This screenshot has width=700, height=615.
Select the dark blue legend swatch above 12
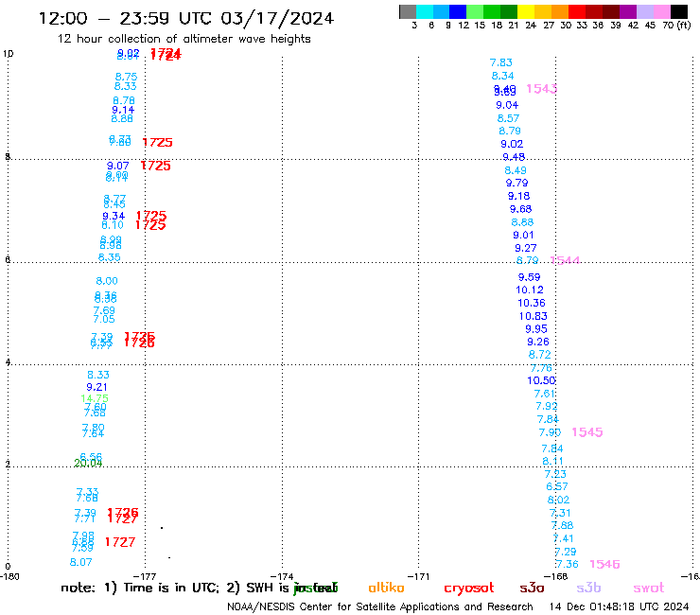click(x=458, y=11)
